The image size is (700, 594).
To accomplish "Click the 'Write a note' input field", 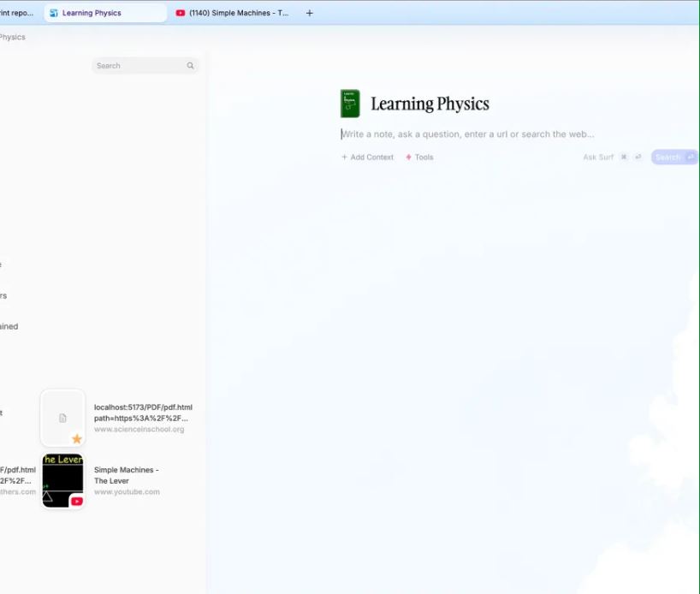I will [x=467, y=134].
